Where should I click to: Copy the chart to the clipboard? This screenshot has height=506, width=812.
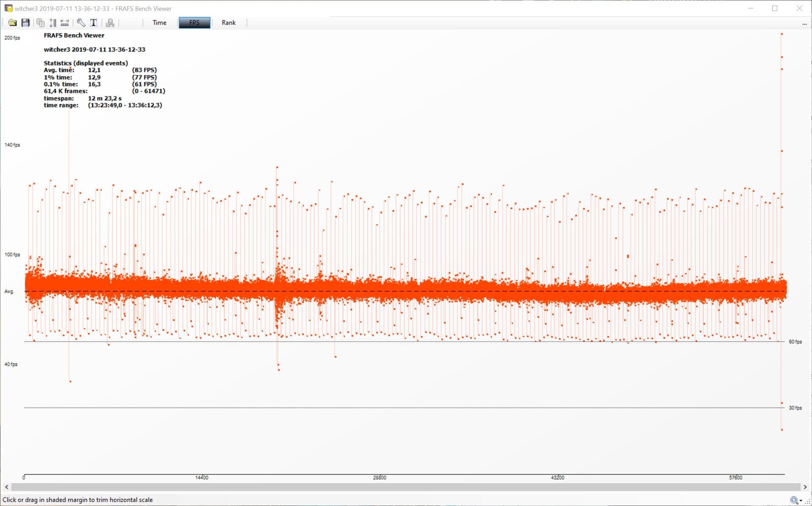point(41,23)
